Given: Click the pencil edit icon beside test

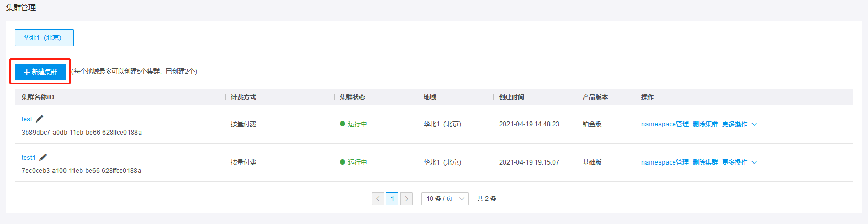Looking at the screenshot, I should click(39, 119).
